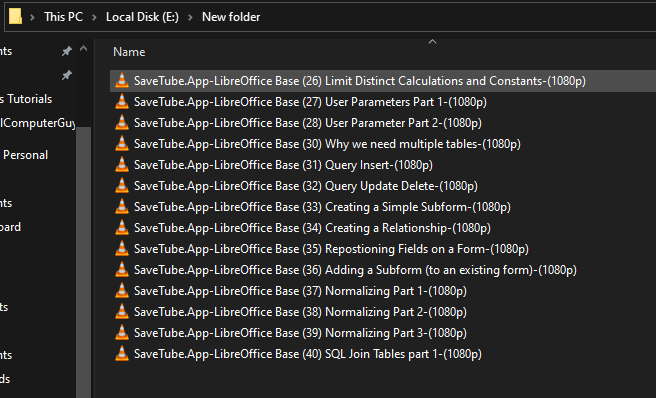Go to This PC in the address bar
This screenshot has height=398, width=656.
(x=63, y=17)
